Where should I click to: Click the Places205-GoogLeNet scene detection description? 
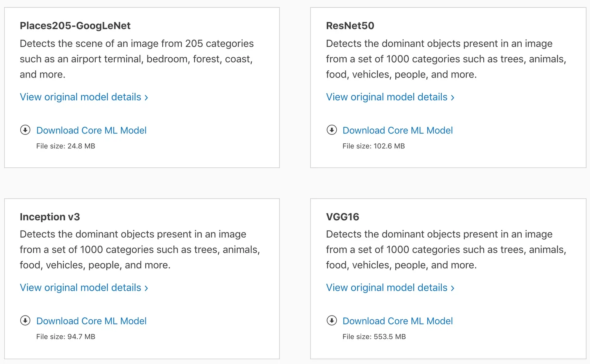point(137,59)
